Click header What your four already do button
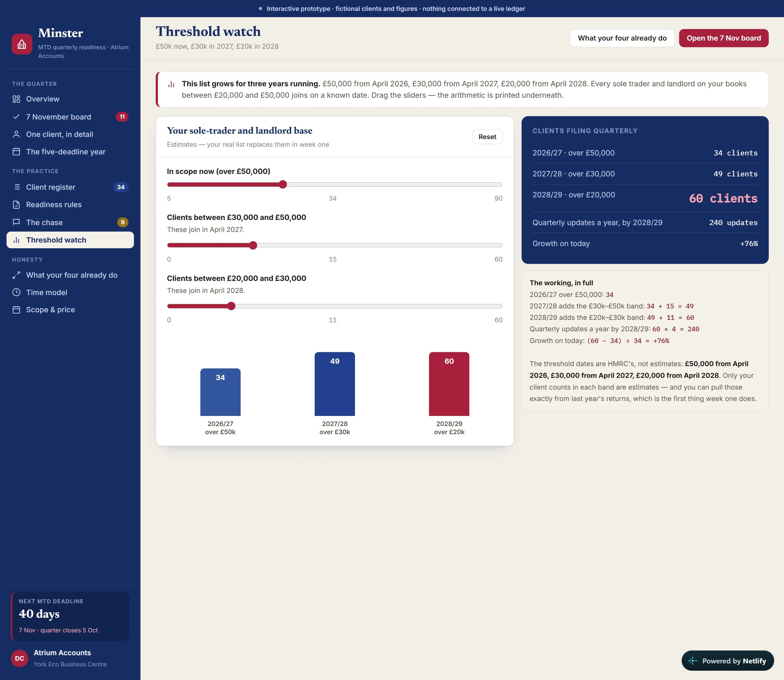The width and height of the screenshot is (784, 680). (x=622, y=38)
